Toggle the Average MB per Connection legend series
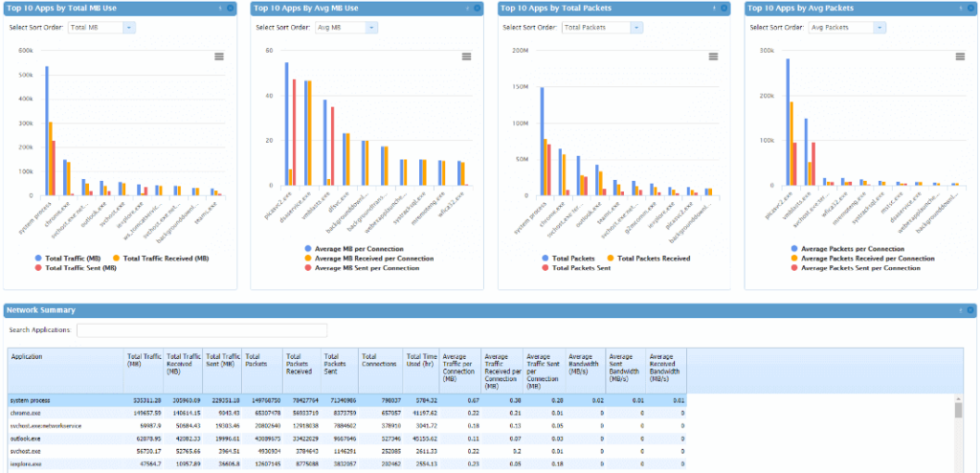The height and width of the screenshot is (473, 980). pos(354,248)
